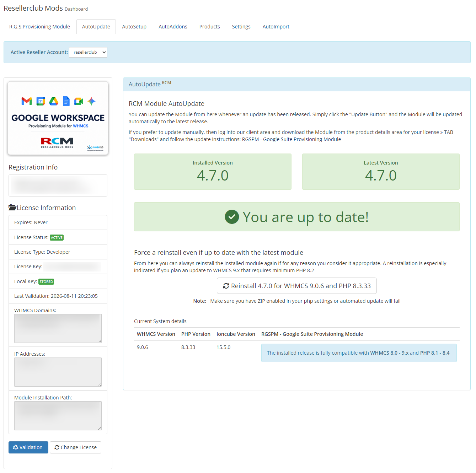Click the compatibility notice for WHMCS 8.0 - 9.x
476x473 pixels.
(359, 353)
